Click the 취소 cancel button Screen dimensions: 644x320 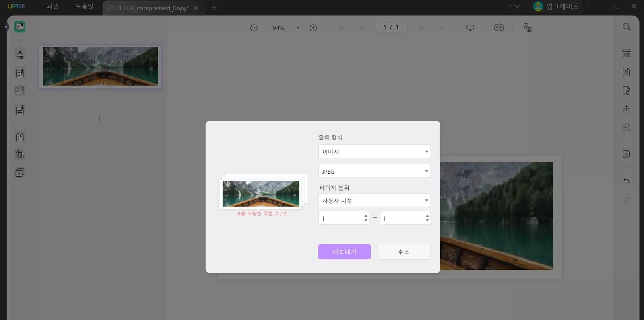pos(404,252)
